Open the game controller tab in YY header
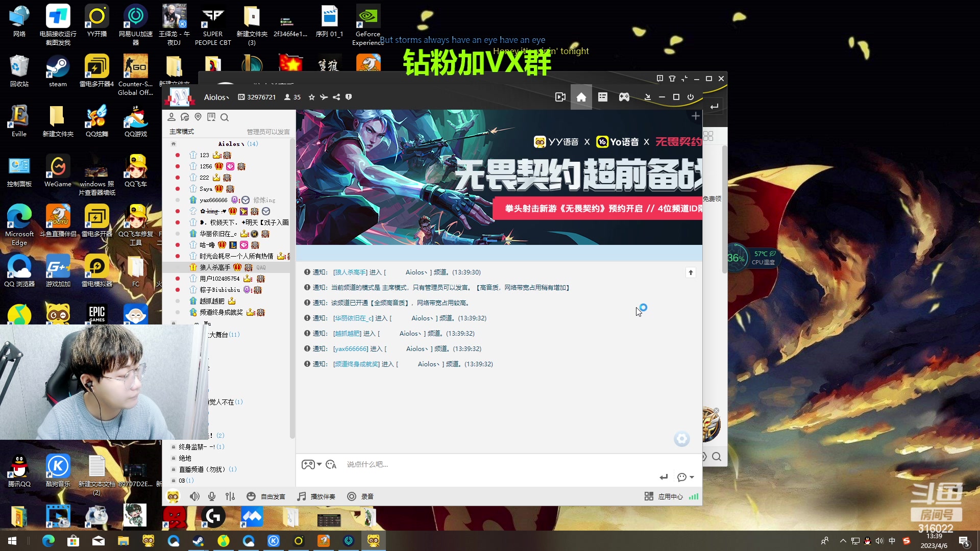 click(624, 97)
